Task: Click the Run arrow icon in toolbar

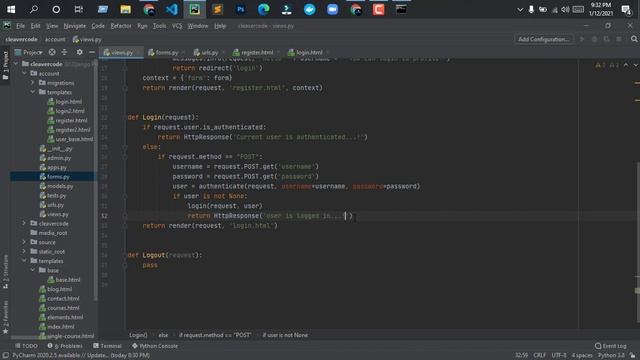Action: point(582,39)
